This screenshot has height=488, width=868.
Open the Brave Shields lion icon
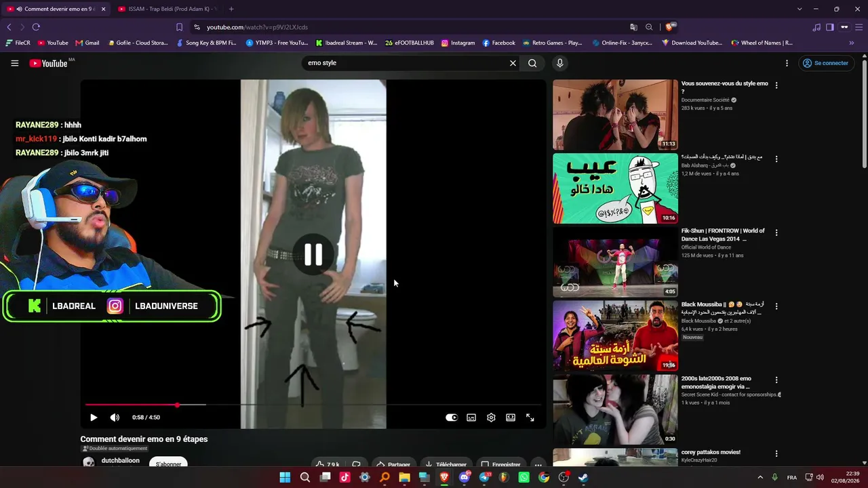coord(670,27)
